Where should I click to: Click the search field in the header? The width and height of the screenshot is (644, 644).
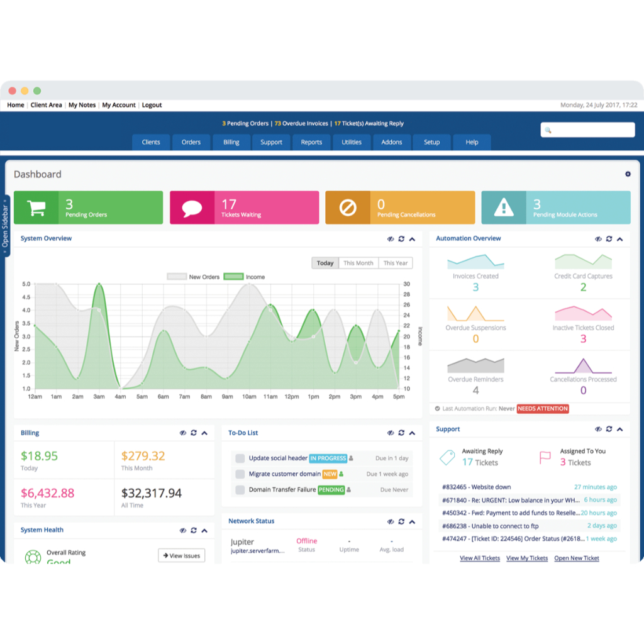(x=587, y=130)
